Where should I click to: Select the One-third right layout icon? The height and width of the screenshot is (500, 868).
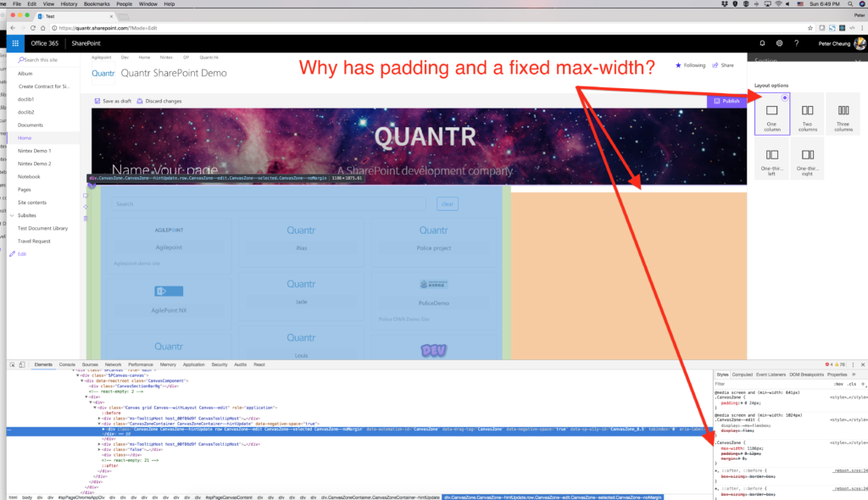(808, 154)
